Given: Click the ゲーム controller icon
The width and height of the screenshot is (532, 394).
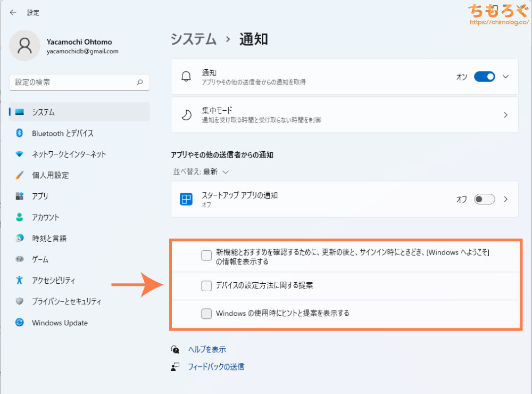Looking at the screenshot, I should tap(20, 259).
